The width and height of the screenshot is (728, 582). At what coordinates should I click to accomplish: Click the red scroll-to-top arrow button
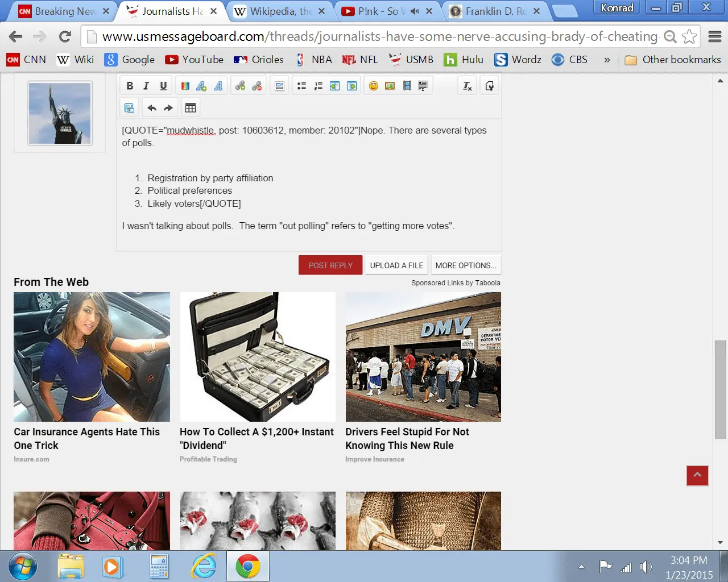click(x=697, y=475)
